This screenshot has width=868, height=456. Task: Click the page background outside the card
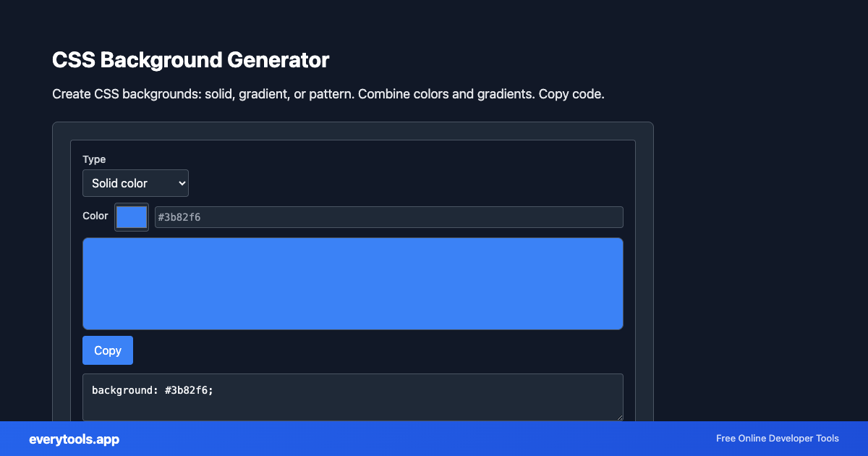point(759,217)
